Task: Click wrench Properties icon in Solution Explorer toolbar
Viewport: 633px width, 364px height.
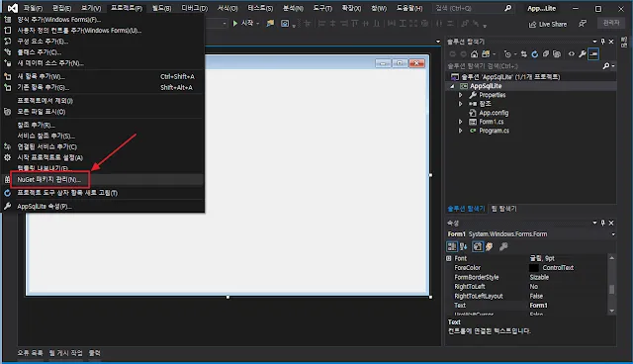Action: click(x=583, y=54)
